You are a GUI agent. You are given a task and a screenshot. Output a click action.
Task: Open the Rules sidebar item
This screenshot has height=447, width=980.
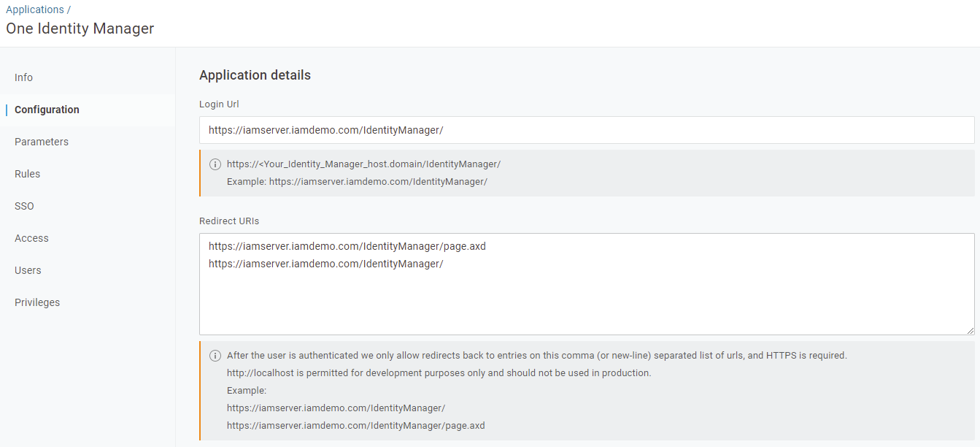(x=27, y=174)
